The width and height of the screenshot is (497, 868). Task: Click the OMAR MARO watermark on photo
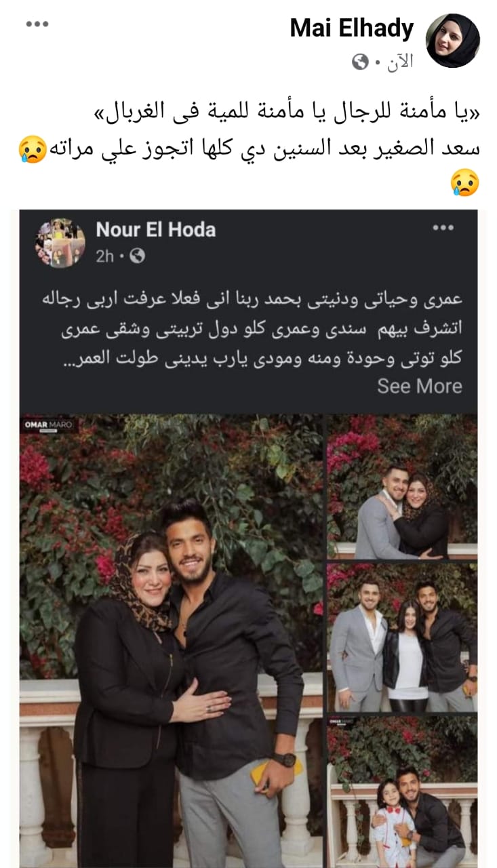click(49, 426)
